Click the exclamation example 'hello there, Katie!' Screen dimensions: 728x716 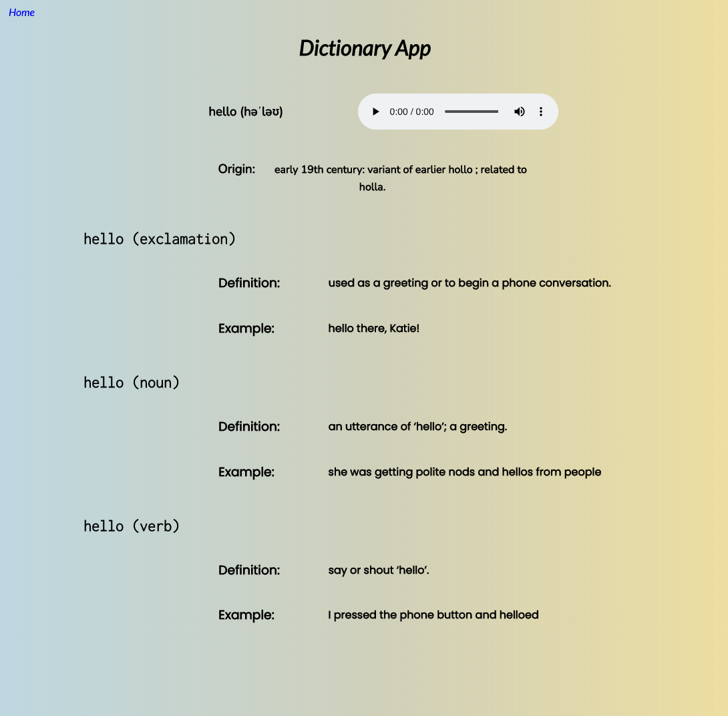coord(373,328)
